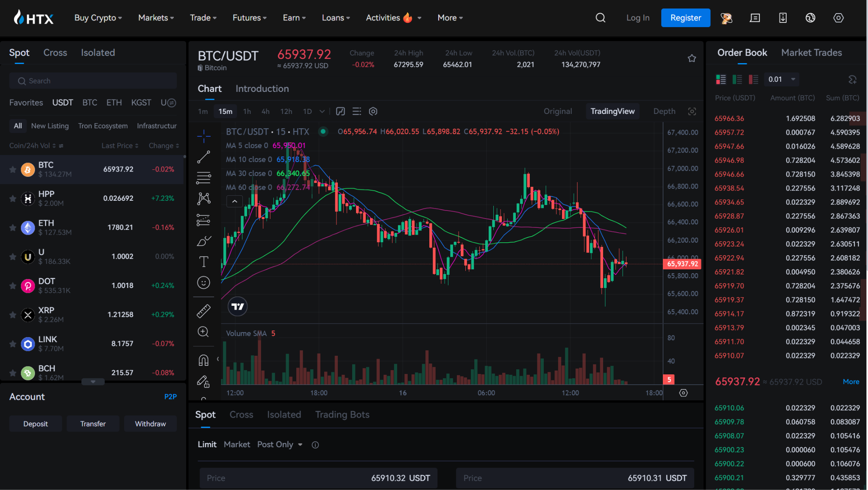Click the rewards mascot icon in header

tap(726, 18)
